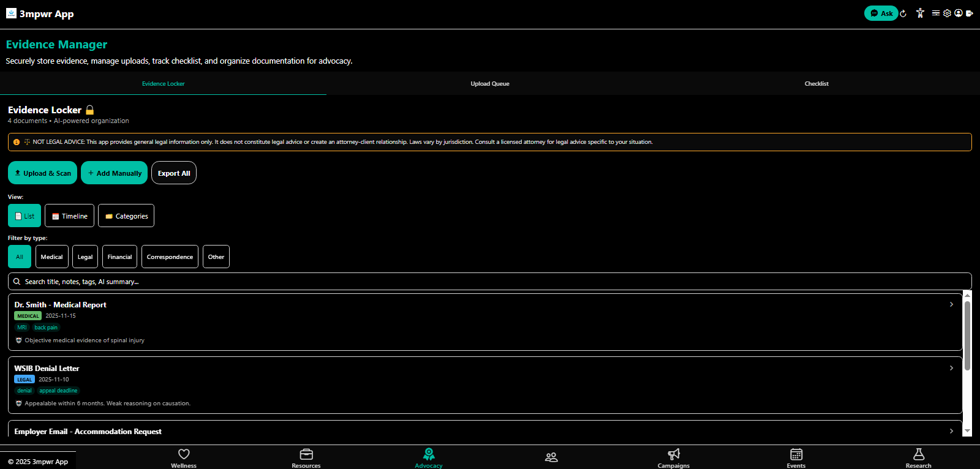
Task: Expand the WSIB Denial Letter chevron
Action: [x=951, y=368]
